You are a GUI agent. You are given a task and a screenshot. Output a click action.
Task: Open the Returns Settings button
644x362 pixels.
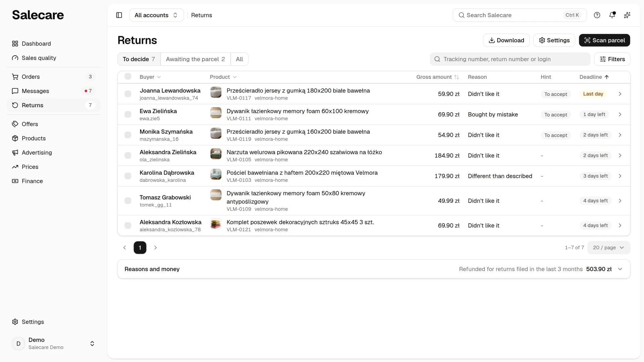pyautogui.click(x=554, y=40)
